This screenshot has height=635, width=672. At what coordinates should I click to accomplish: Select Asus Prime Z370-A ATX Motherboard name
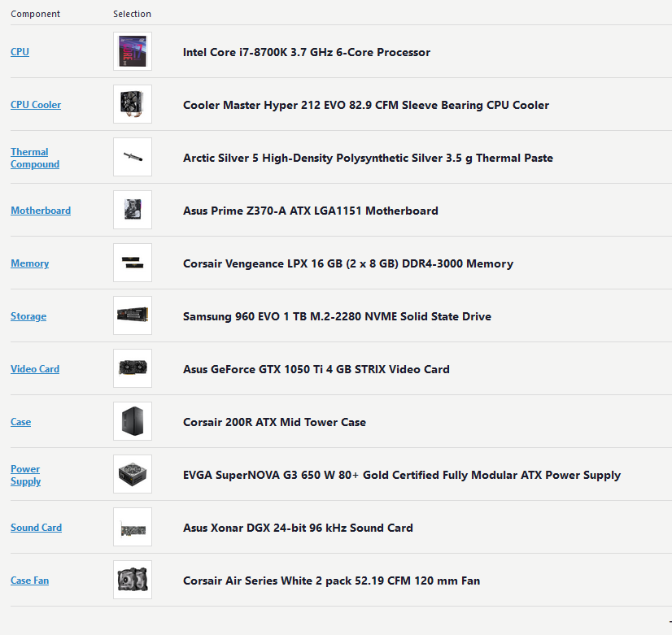click(310, 211)
